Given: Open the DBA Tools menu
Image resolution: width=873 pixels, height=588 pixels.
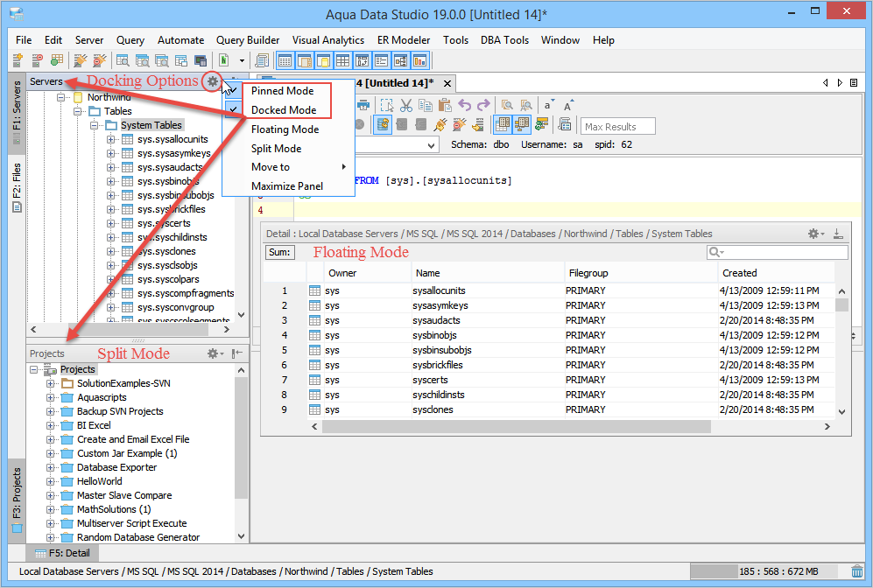Looking at the screenshot, I should [x=504, y=40].
